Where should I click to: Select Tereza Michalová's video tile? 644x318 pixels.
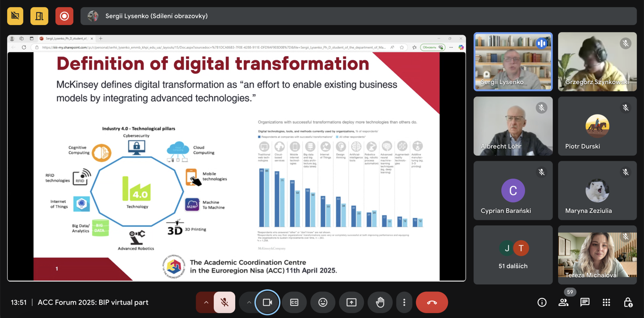(x=597, y=255)
